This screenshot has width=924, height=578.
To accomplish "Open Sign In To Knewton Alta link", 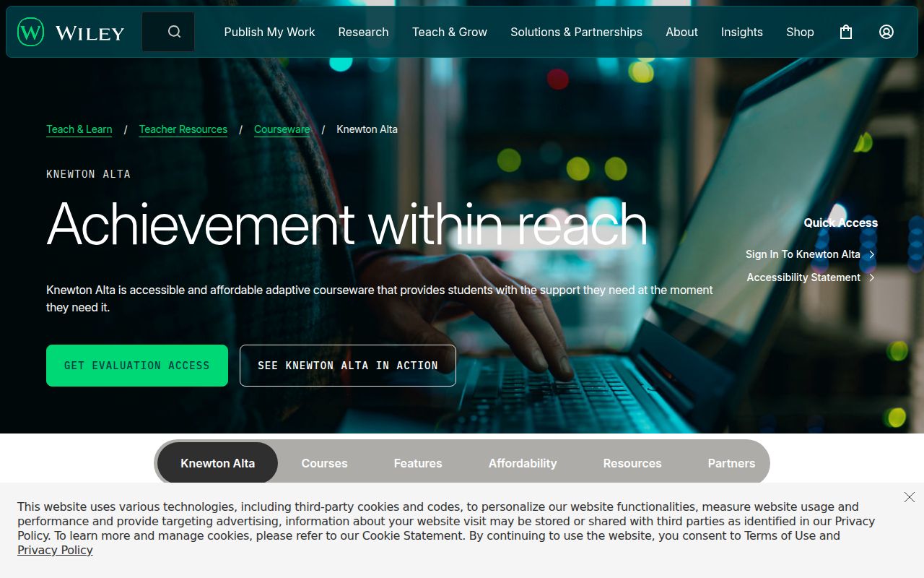I will (803, 254).
